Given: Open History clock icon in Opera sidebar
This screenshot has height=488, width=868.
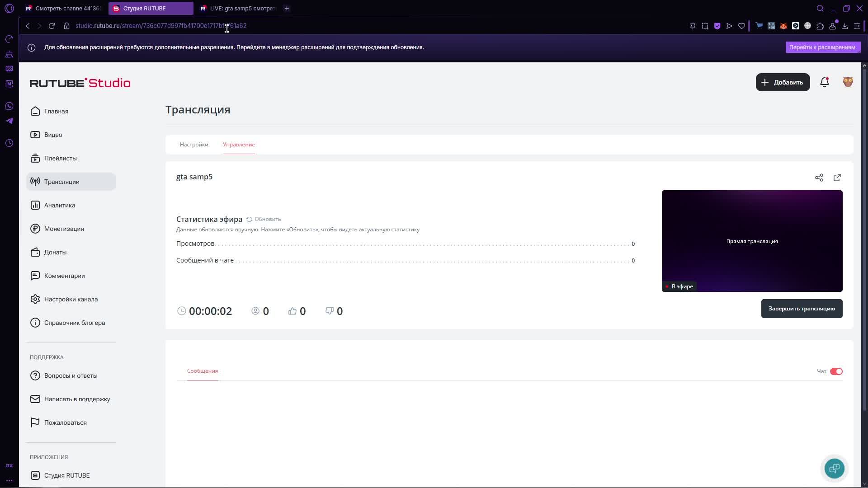Looking at the screenshot, I should (x=9, y=143).
